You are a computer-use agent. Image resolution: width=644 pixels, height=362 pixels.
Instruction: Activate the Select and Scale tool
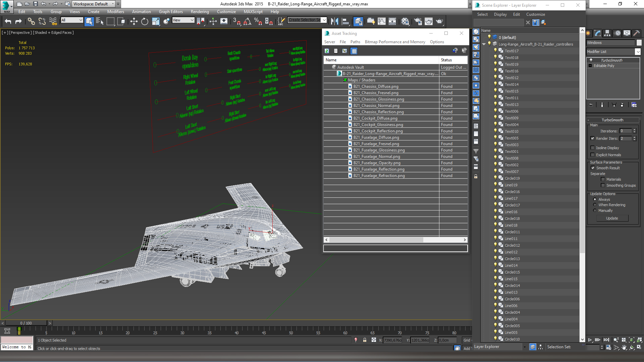156,21
